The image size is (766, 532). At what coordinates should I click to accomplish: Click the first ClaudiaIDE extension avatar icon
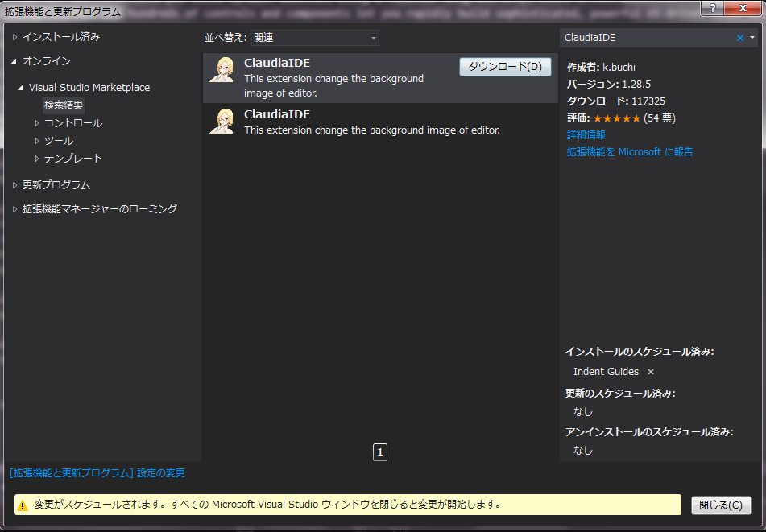222,69
